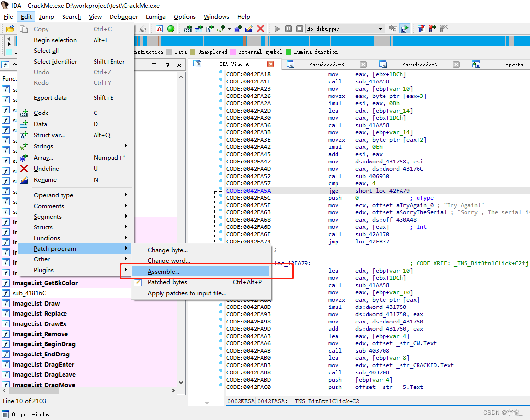Open the Jump menu
Screen dimensions: 530x420
pos(47,17)
